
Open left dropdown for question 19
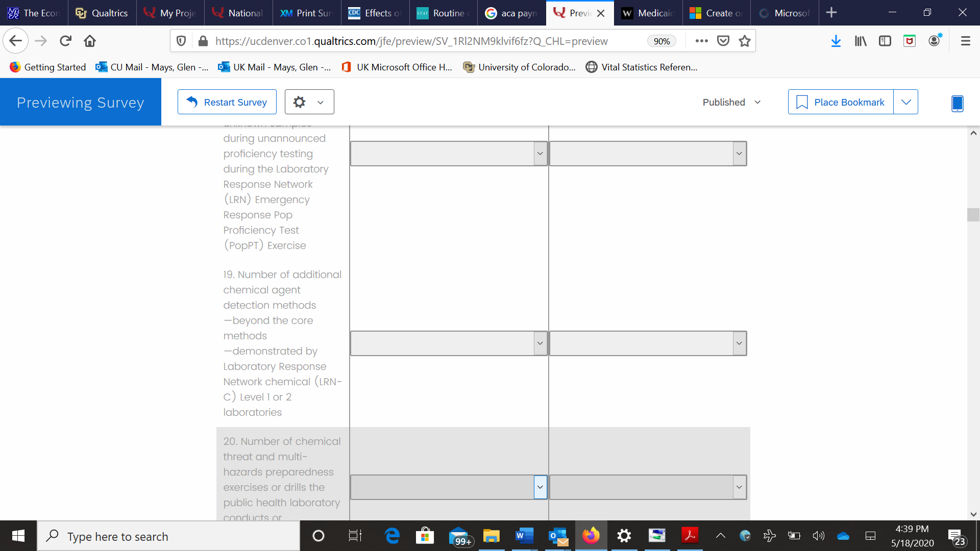[x=449, y=343]
